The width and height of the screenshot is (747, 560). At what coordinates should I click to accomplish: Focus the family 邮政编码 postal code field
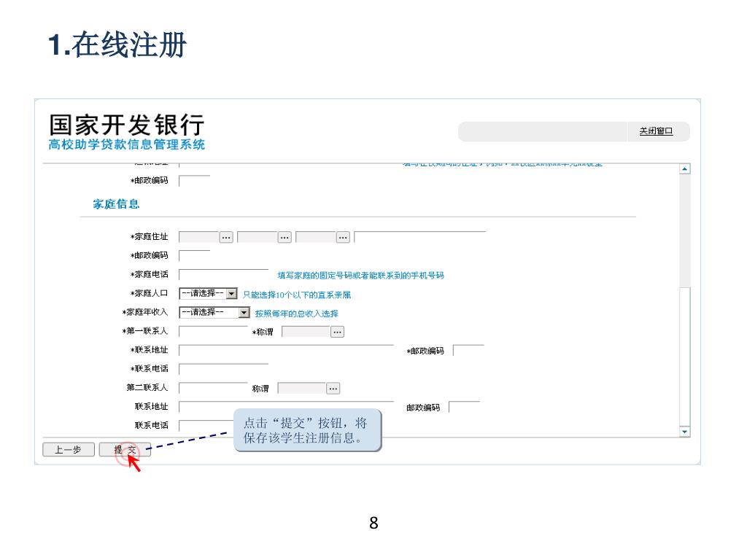pyautogui.click(x=195, y=256)
